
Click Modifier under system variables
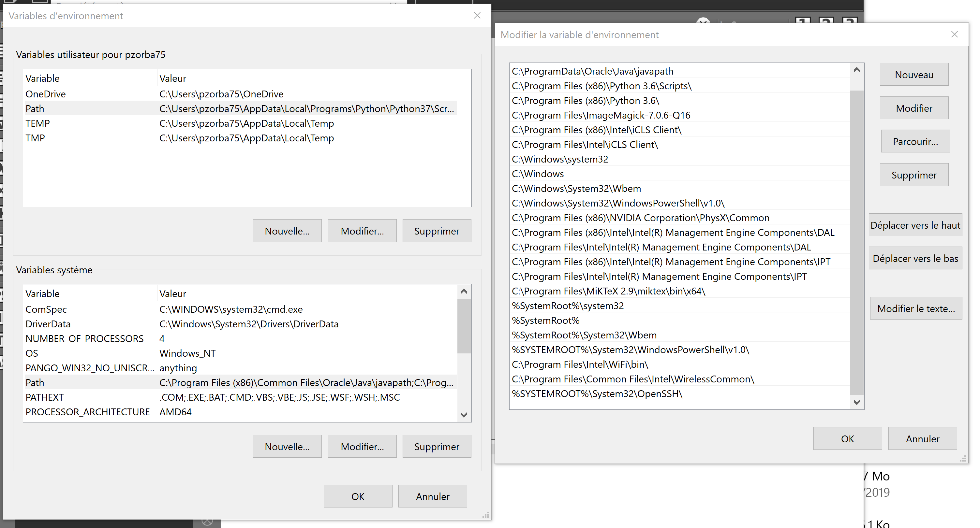[362, 446]
